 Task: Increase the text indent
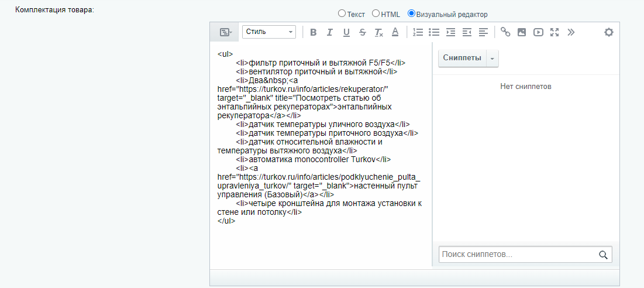[450, 32]
